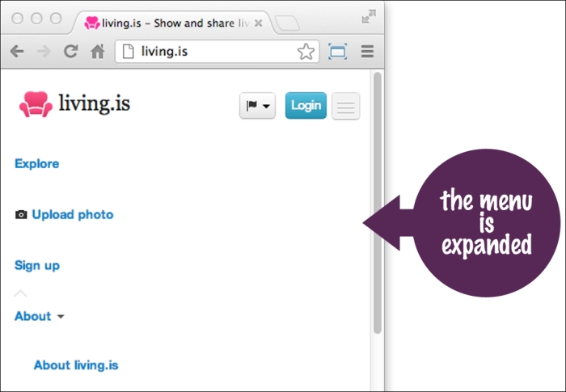
Task: Follow the Upload photo link
Action: [73, 214]
